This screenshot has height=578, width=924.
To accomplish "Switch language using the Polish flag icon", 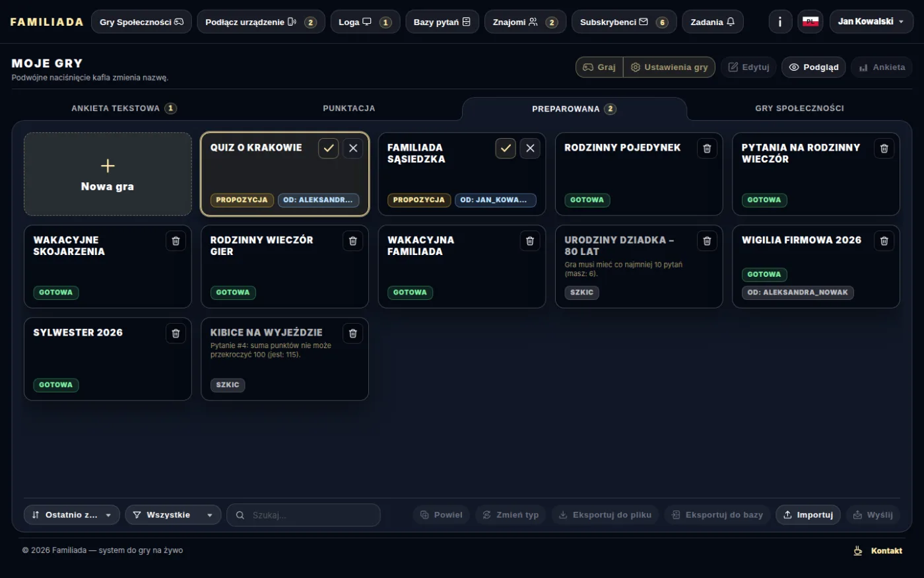I will coord(810,22).
